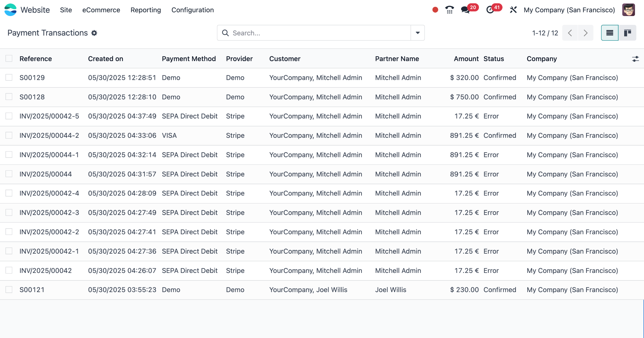Viewport: 644px width, 338px height.
Task: Switch to list view
Action: pyautogui.click(x=609, y=33)
